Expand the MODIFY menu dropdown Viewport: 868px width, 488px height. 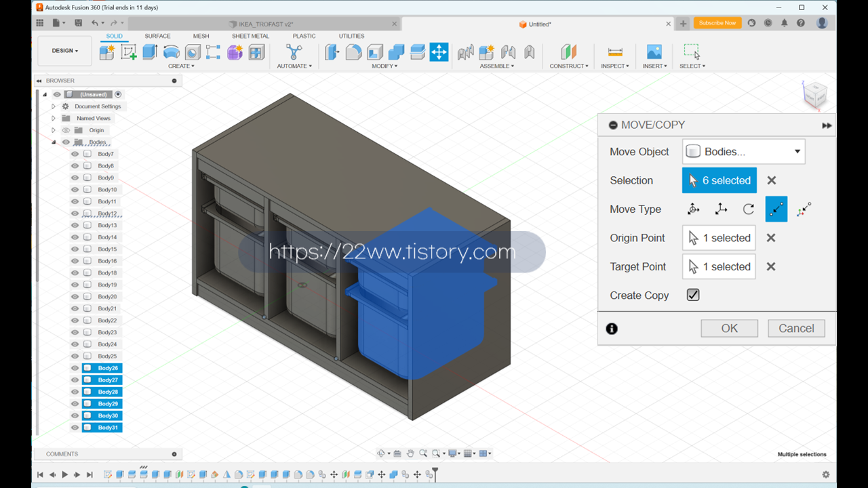pyautogui.click(x=384, y=66)
